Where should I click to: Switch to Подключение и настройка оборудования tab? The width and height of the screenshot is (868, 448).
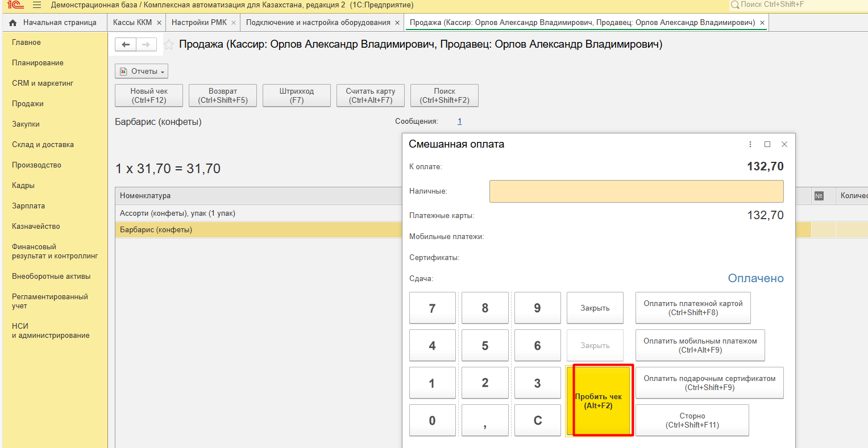pyautogui.click(x=318, y=23)
